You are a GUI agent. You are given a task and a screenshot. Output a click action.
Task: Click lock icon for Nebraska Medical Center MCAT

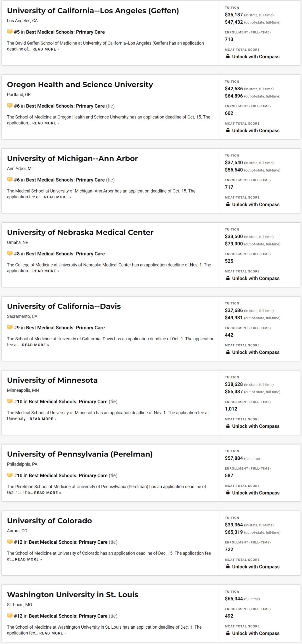[228, 278]
